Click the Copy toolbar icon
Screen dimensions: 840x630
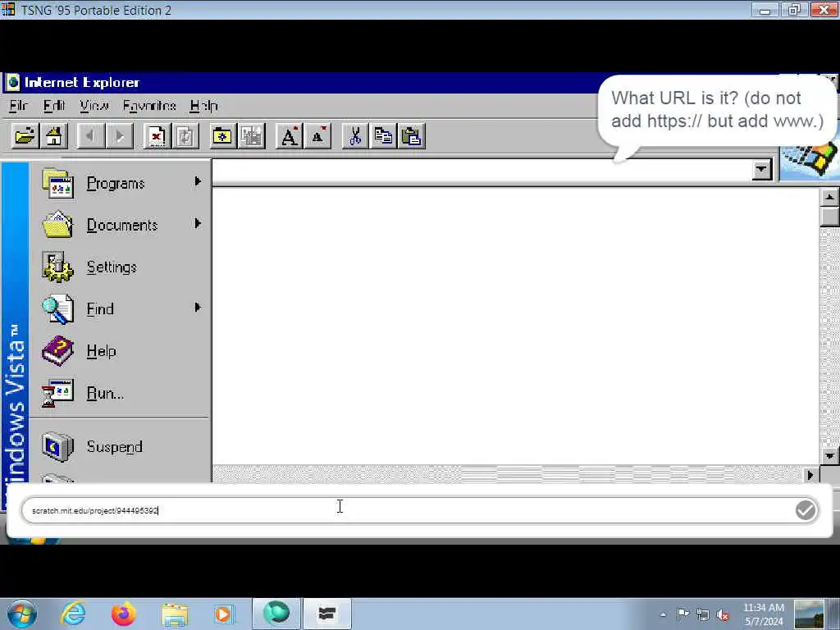click(x=383, y=136)
